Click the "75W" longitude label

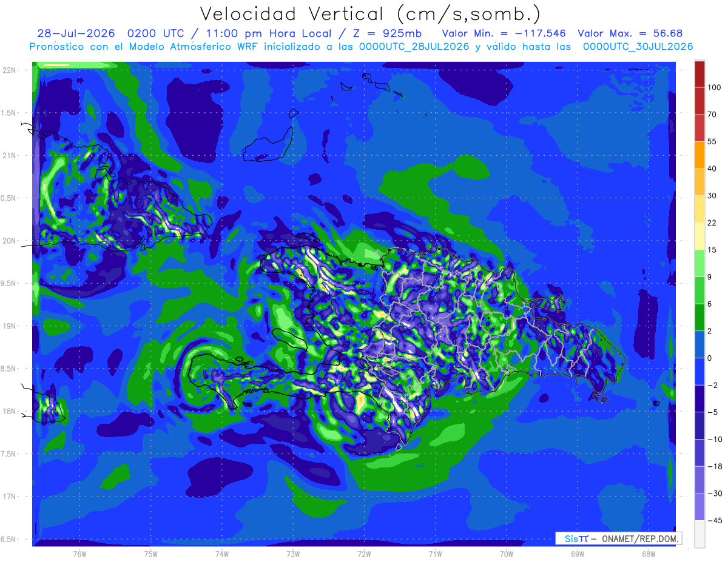pos(150,554)
